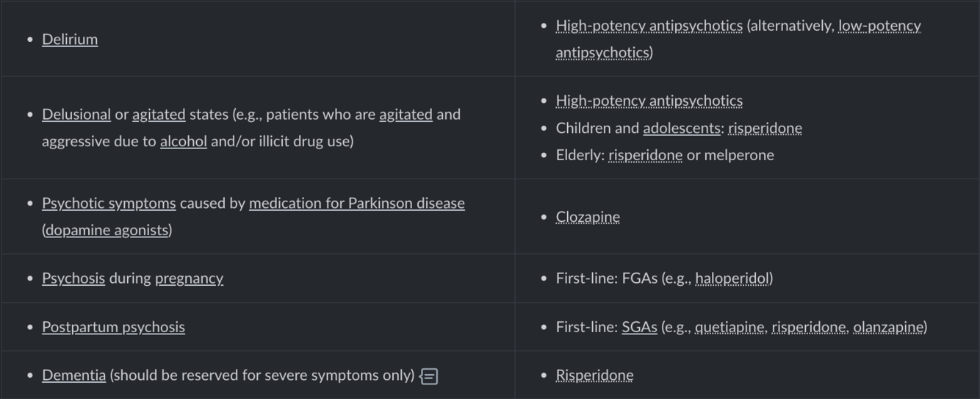
Task: Click the Dementia link
Action: pyautogui.click(x=73, y=375)
